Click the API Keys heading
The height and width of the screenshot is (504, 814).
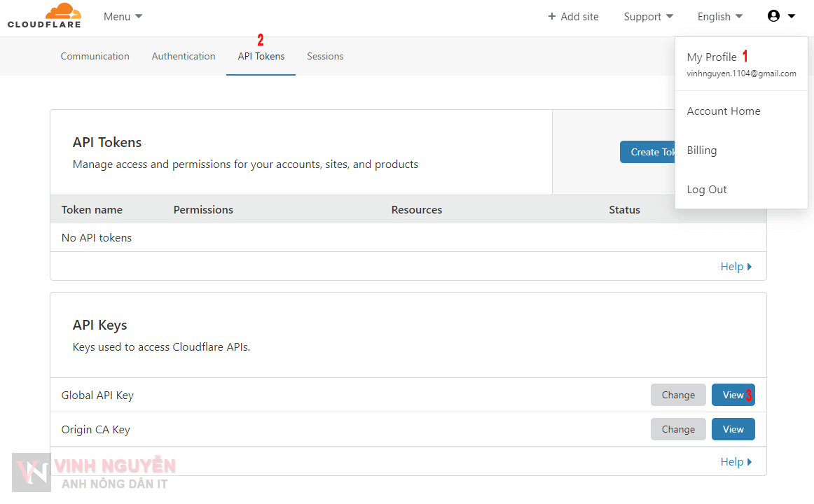pos(99,325)
